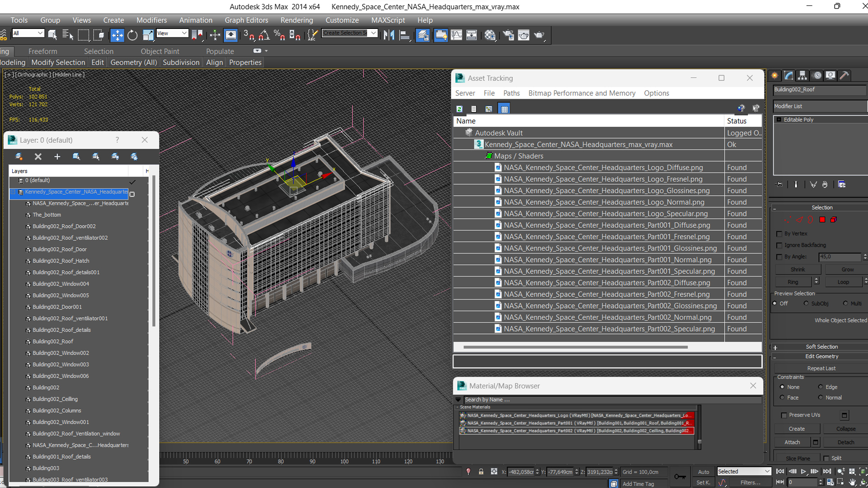Click the Grow selection button
The image size is (868, 488).
click(847, 270)
